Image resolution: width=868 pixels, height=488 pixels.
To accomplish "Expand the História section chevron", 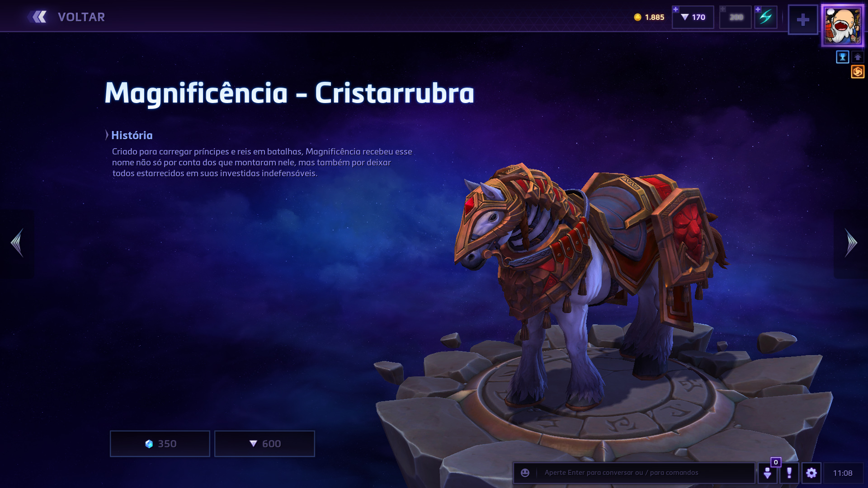I will [107, 135].
